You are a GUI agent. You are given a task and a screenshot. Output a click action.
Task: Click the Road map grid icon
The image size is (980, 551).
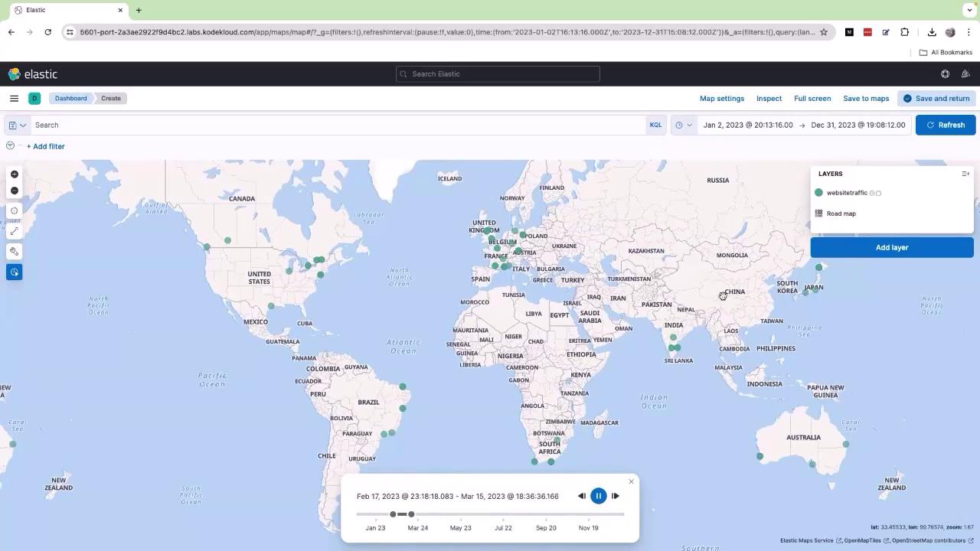tap(818, 214)
